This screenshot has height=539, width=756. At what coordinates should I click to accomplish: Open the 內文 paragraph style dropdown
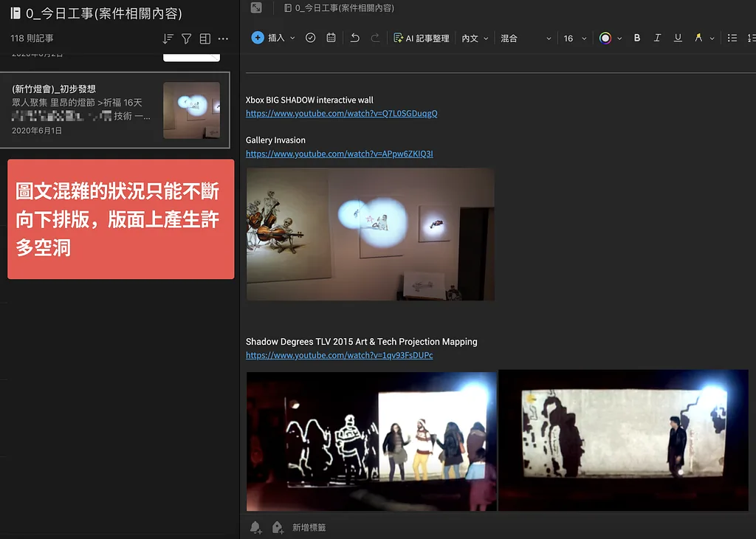(475, 38)
